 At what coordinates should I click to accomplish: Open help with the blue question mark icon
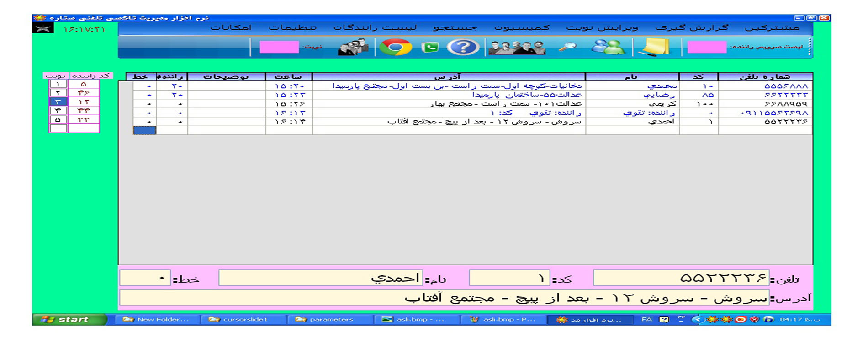pyautogui.click(x=462, y=47)
